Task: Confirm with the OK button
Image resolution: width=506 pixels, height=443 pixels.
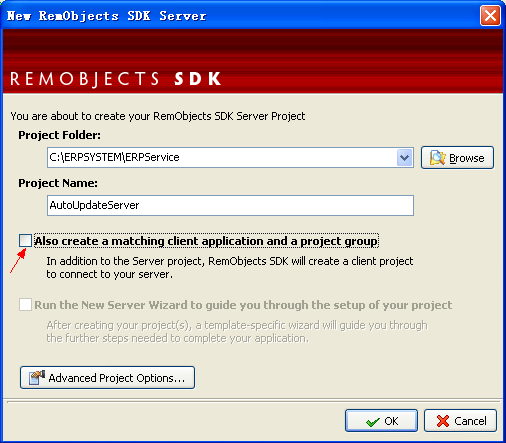Action: tap(381, 421)
